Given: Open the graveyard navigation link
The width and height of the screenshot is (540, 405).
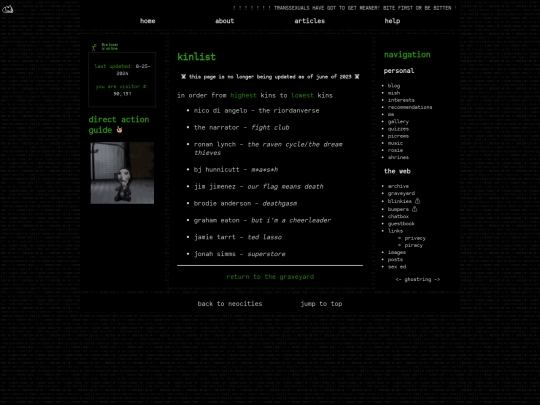Looking at the screenshot, I should coord(401,193).
